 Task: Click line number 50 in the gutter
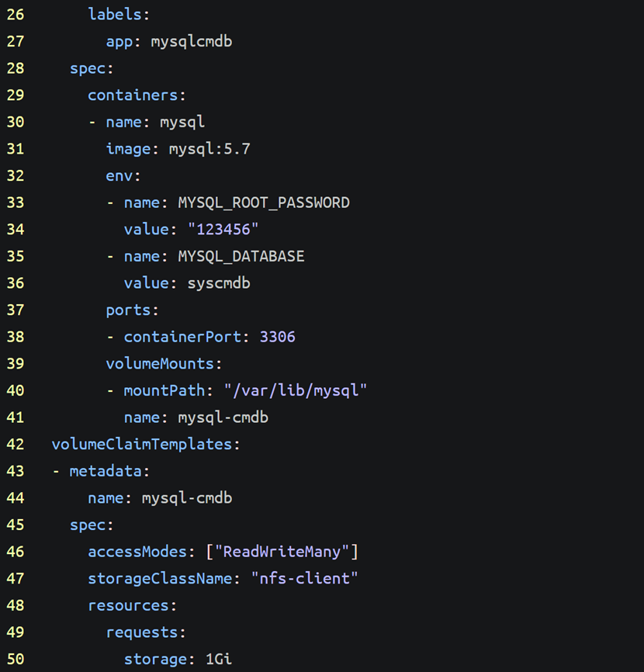(16, 659)
